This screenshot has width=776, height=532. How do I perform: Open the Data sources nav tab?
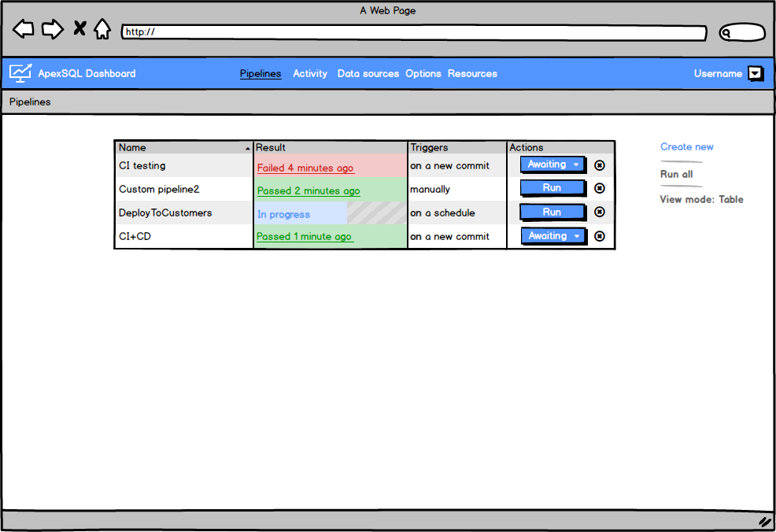point(368,73)
